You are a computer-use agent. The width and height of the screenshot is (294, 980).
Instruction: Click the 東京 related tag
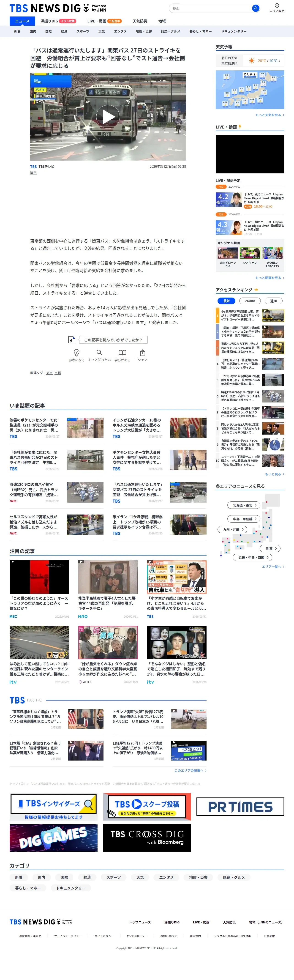point(49,373)
